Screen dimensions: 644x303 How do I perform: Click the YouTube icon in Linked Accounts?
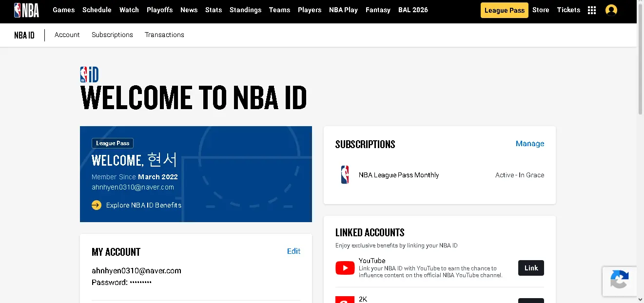tap(345, 268)
